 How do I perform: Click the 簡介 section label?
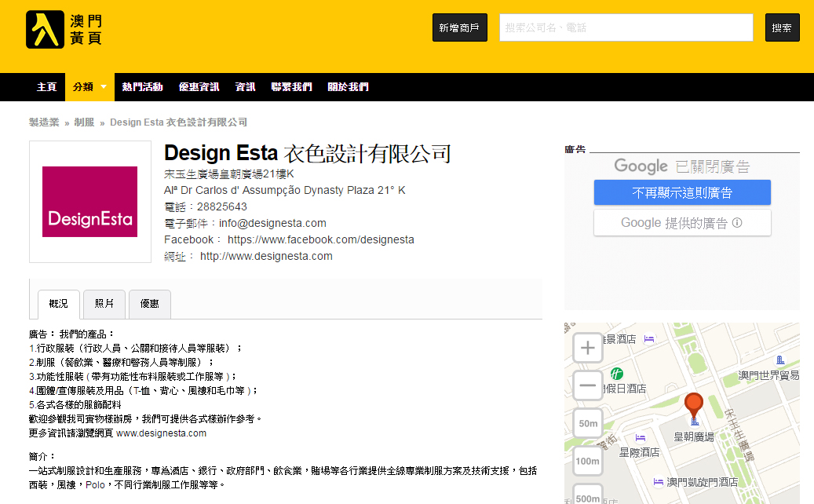click(x=42, y=457)
